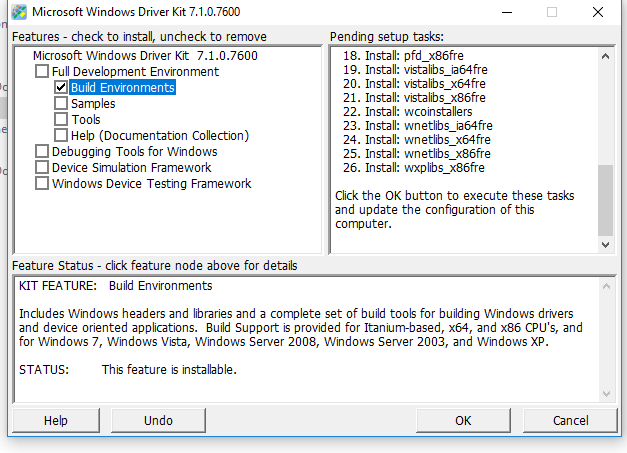Minimize the Driver Kit setup window
Screen dimensions: 627x453
click(x=507, y=12)
